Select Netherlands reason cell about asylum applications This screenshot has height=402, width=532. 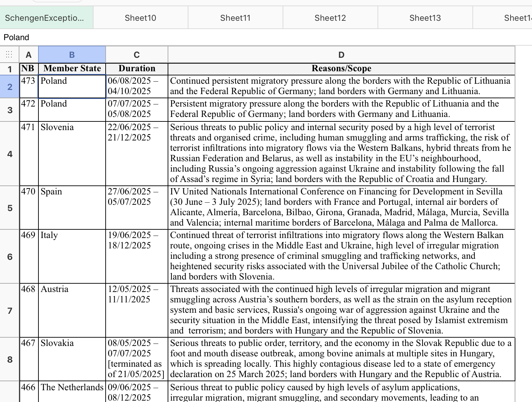coord(342,392)
